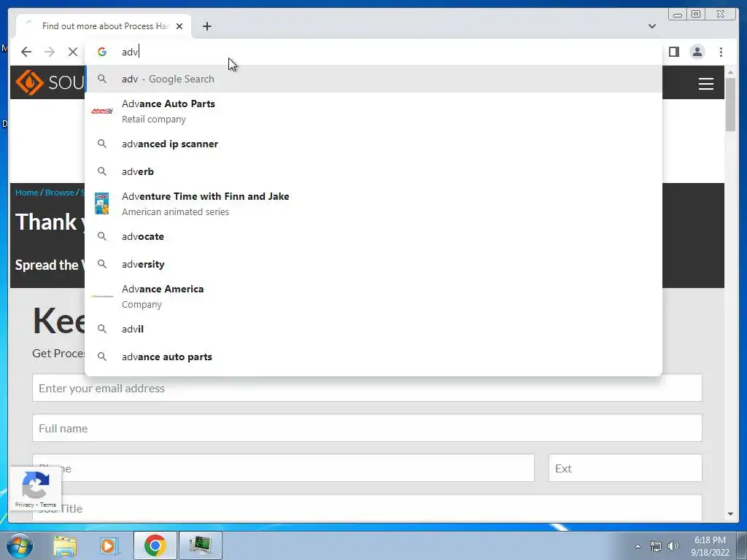The image size is (747, 560).
Task: Go back using the browser back arrow
Action: pyautogui.click(x=26, y=52)
